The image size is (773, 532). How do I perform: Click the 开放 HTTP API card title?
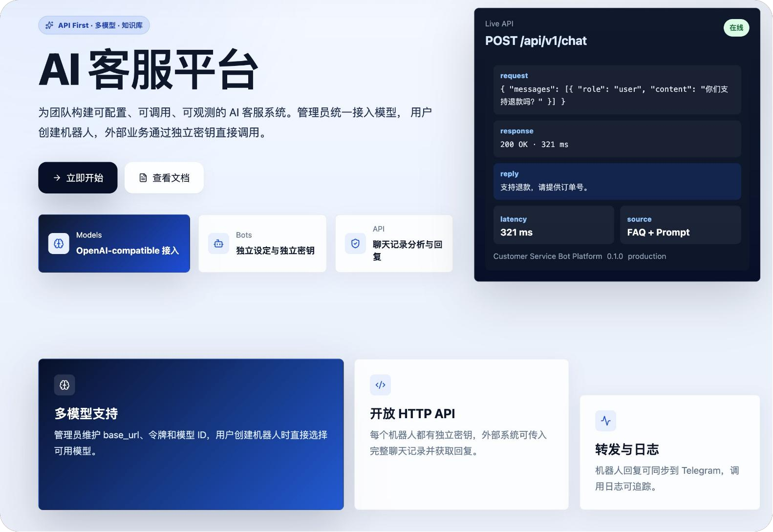412,414
